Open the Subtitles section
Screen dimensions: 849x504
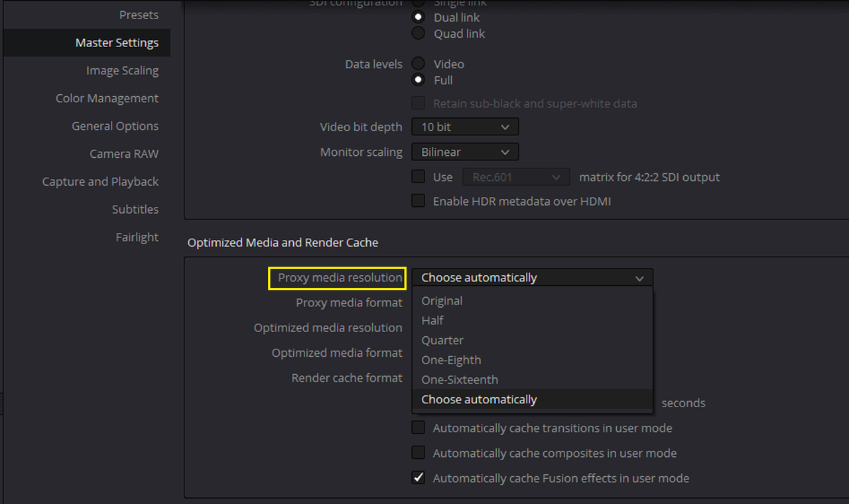pos(135,210)
